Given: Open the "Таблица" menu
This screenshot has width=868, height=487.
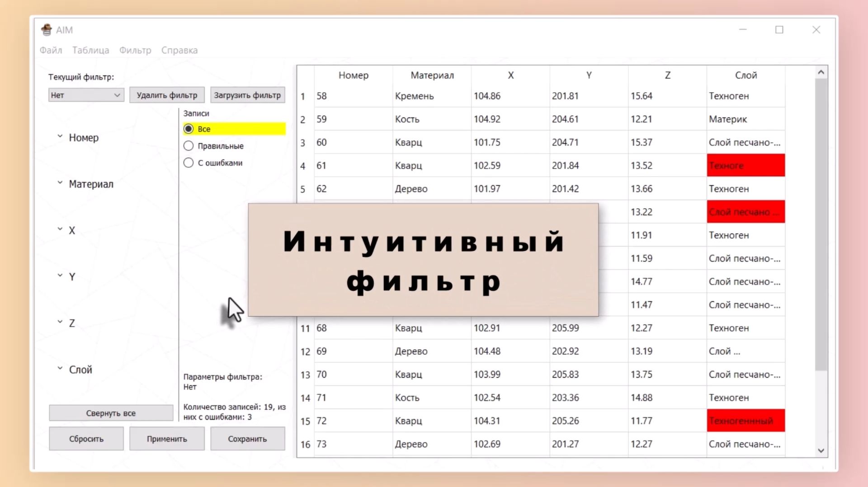Looking at the screenshot, I should point(90,50).
